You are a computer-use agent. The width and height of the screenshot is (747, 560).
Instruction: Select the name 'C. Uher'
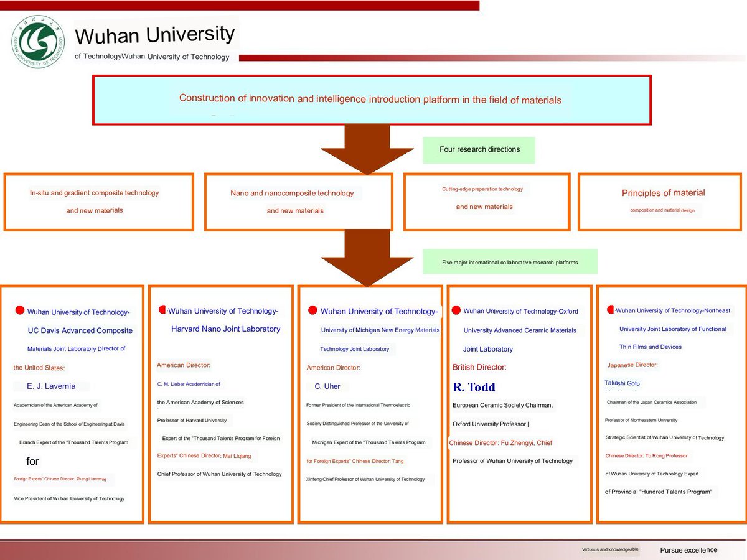(x=327, y=386)
